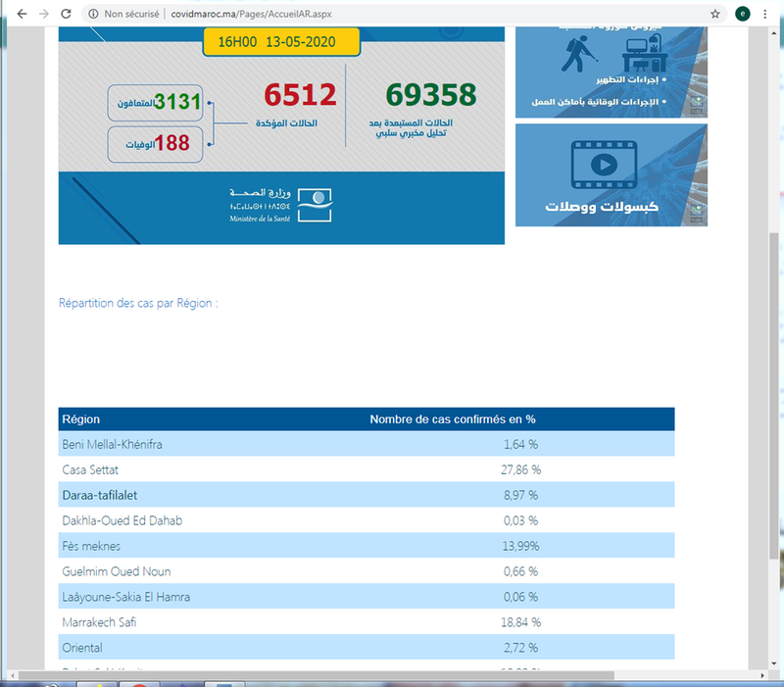Select the Casa Settat table row
Screen dimensions: 784x687
pos(366,469)
